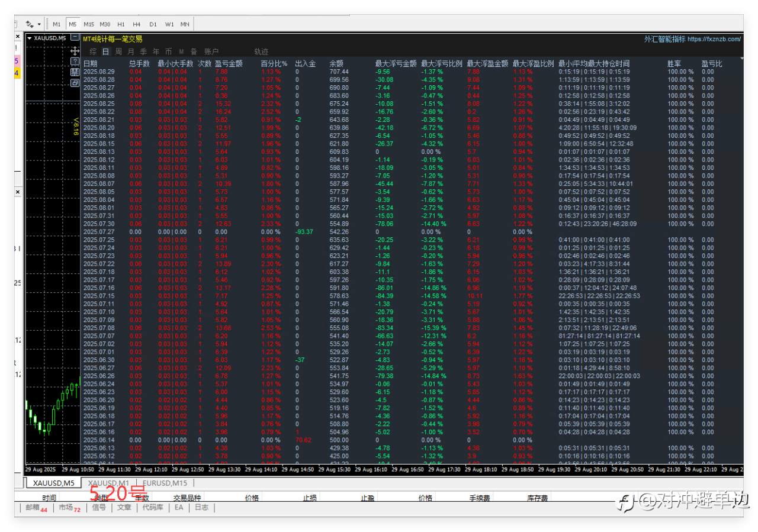The image size is (758, 532).
Task: Click the 日期 column header
Action: 90,63
